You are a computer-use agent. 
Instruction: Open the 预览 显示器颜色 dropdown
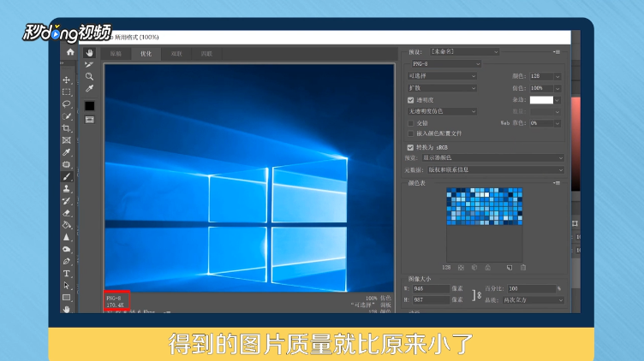coord(493,157)
